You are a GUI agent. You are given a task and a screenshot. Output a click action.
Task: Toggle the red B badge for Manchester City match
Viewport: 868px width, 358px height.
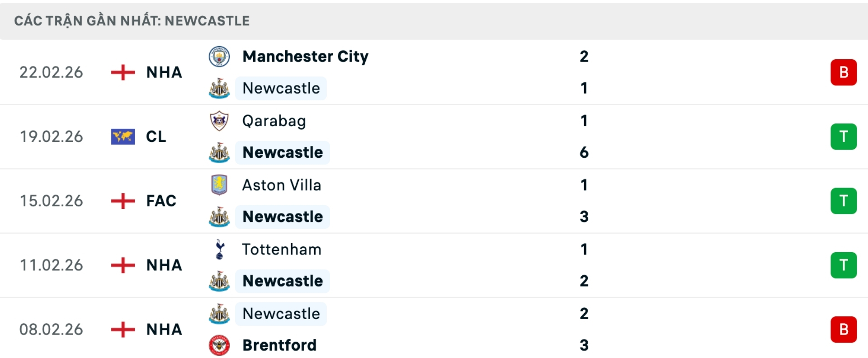(x=844, y=72)
